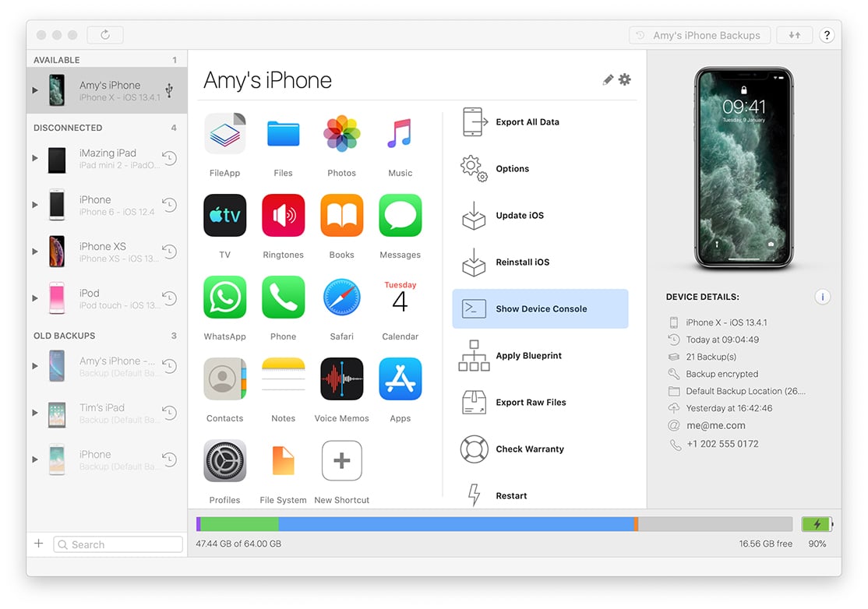Open the File System icon

(x=284, y=461)
